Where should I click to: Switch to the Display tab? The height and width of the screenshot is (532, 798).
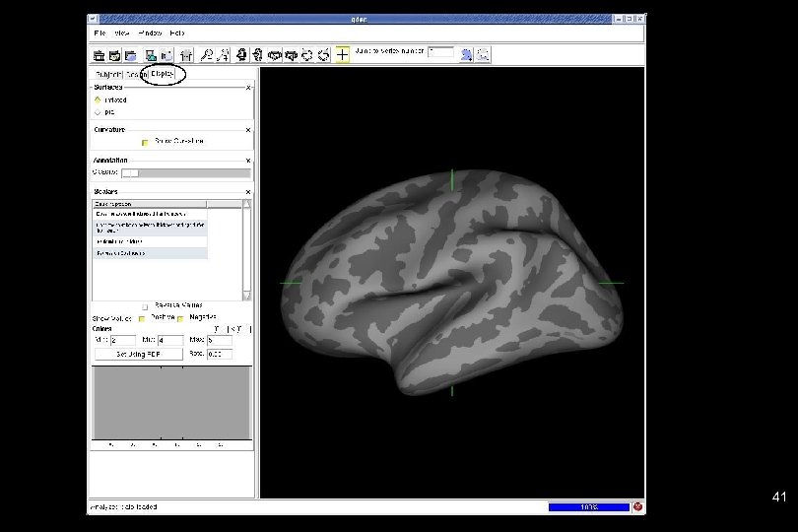(163, 74)
